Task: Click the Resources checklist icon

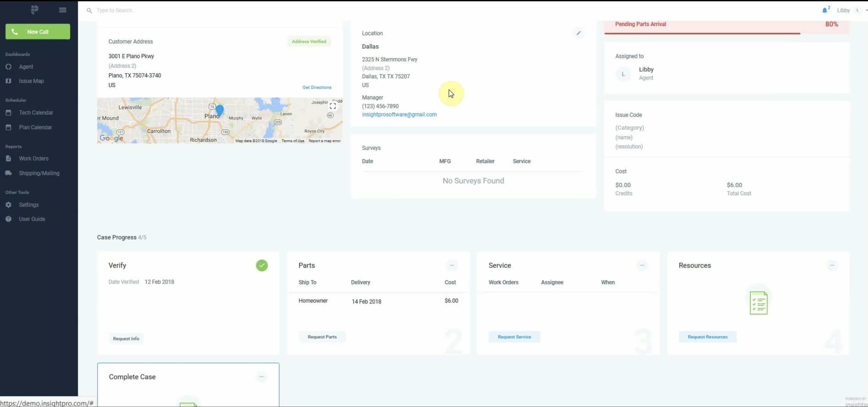Action: 758,303
